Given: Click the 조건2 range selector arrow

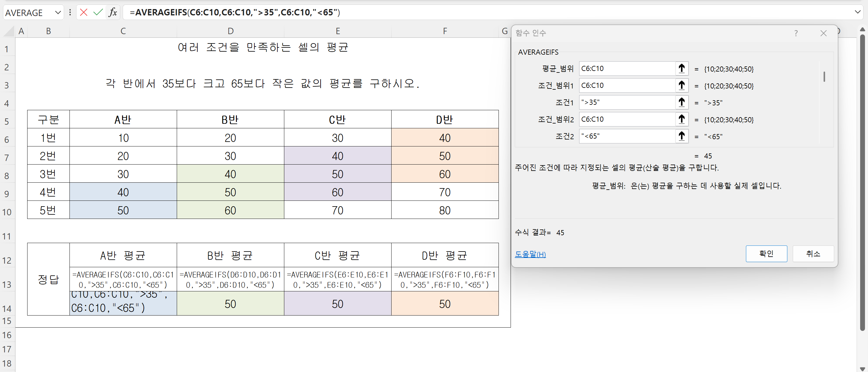Looking at the screenshot, I should 681,136.
